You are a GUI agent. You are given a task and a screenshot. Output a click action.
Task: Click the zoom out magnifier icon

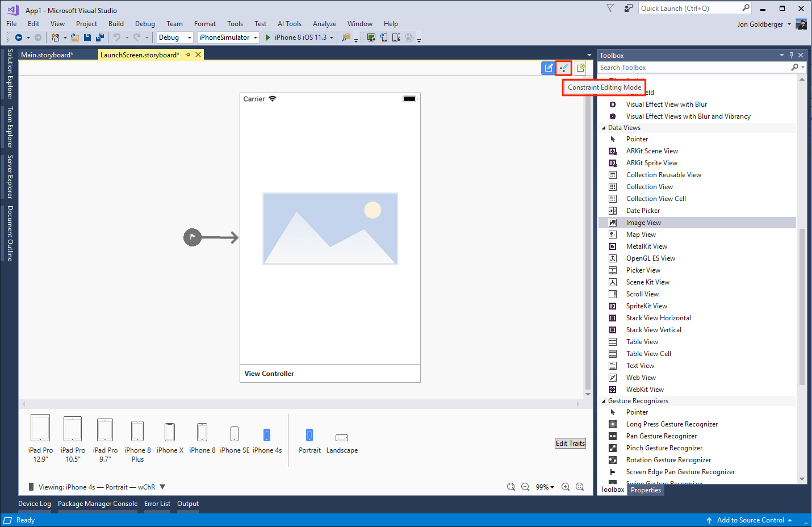click(525, 487)
